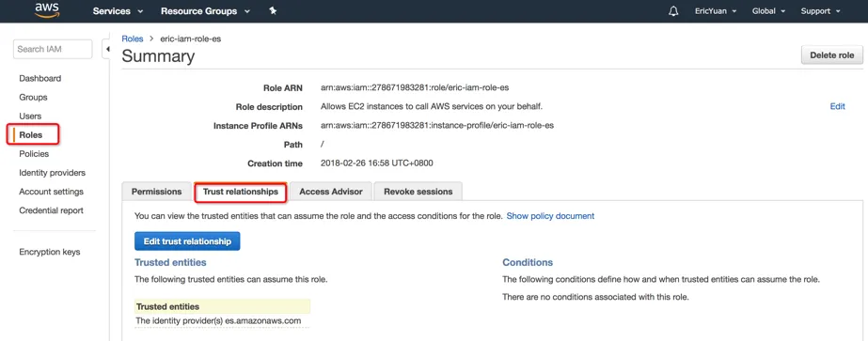This screenshot has width=868, height=341.
Task: Open the notifications bell
Action: (673, 11)
